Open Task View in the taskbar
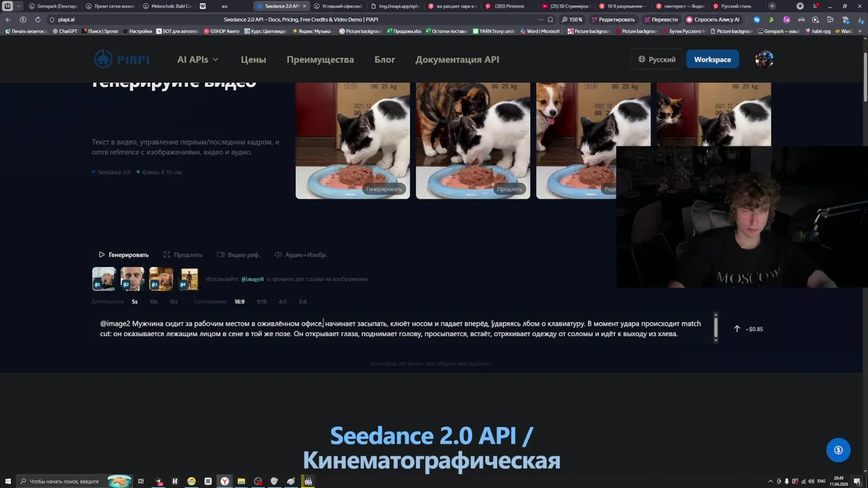This screenshot has width=868, height=488. pos(141,481)
